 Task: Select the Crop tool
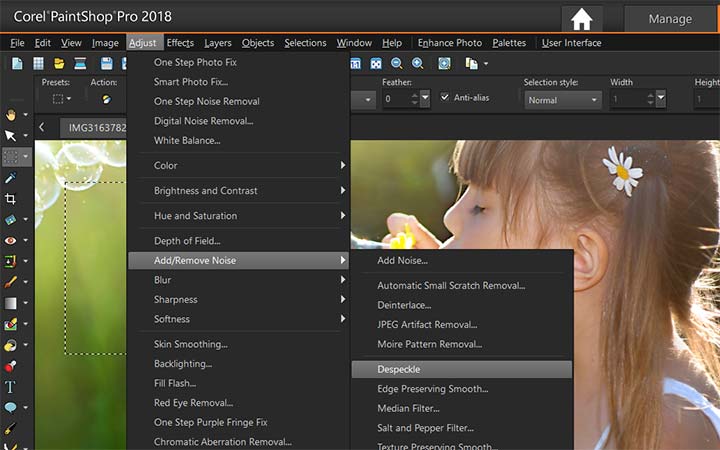click(11, 198)
